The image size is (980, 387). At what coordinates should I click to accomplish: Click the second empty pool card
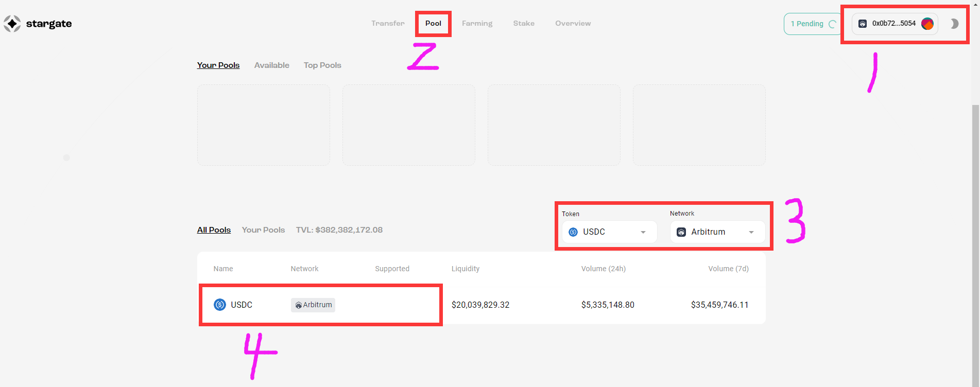click(409, 125)
